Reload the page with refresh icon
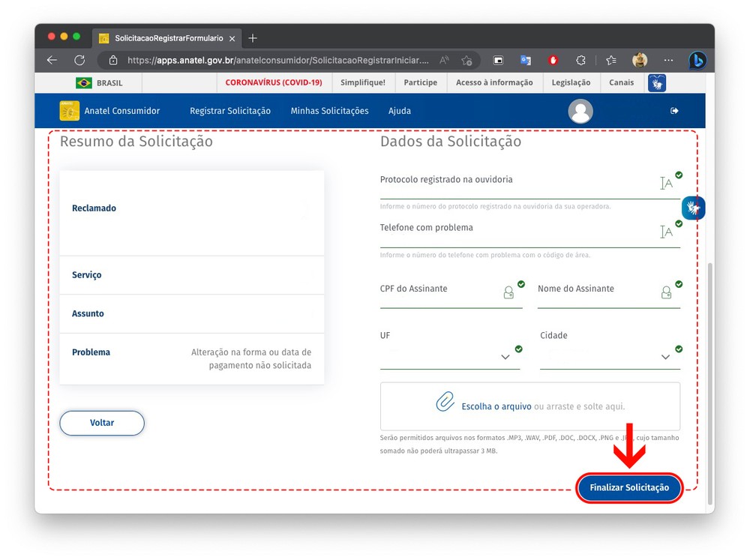 [x=79, y=60]
